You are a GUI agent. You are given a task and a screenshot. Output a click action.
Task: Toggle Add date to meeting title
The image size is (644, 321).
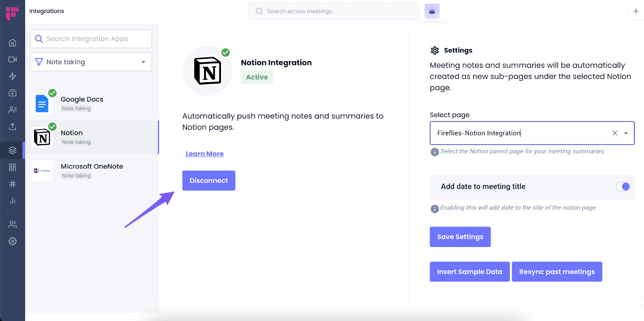pos(623,186)
